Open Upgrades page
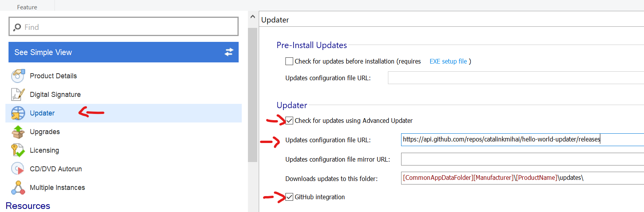This screenshot has width=644, height=212. pos(45,132)
